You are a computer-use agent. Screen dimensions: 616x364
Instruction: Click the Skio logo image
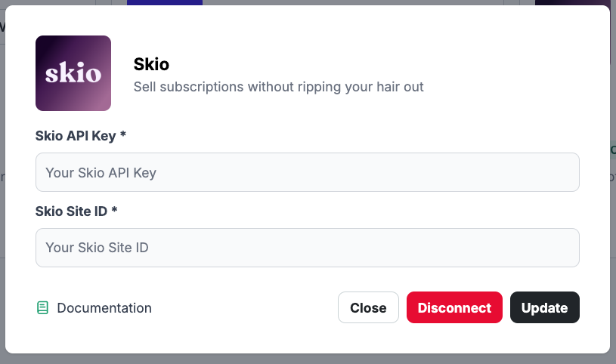[x=73, y=73]
